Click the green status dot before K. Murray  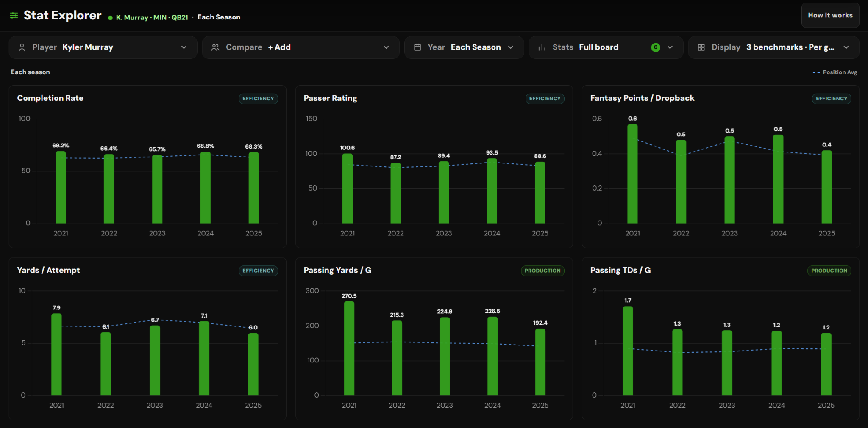click(110, 18)
